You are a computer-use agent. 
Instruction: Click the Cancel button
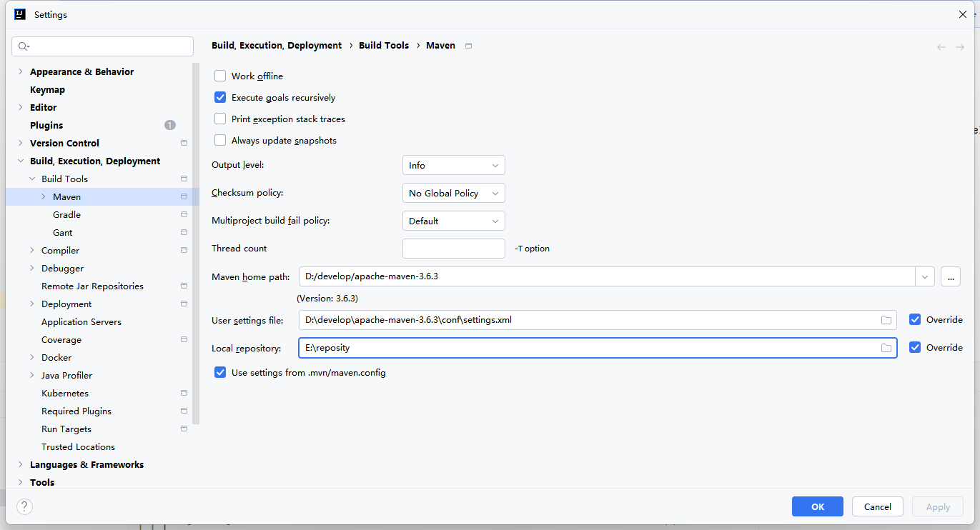tap(877, 506)
